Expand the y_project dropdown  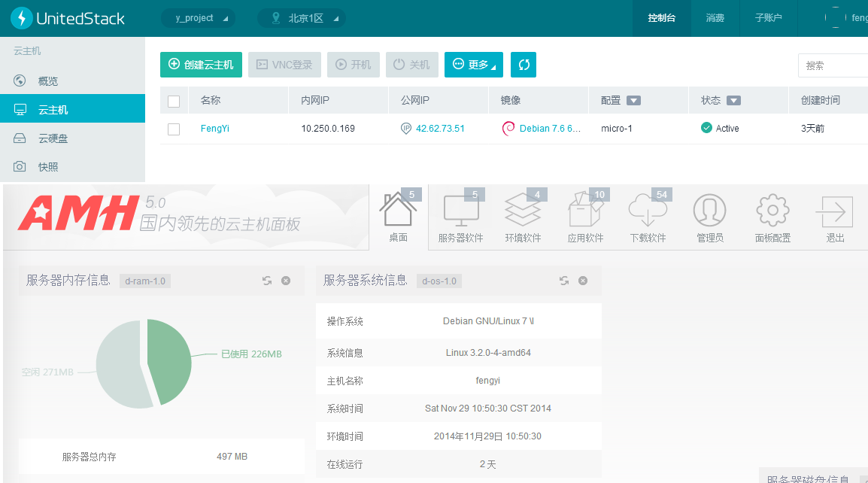[199, 18]
